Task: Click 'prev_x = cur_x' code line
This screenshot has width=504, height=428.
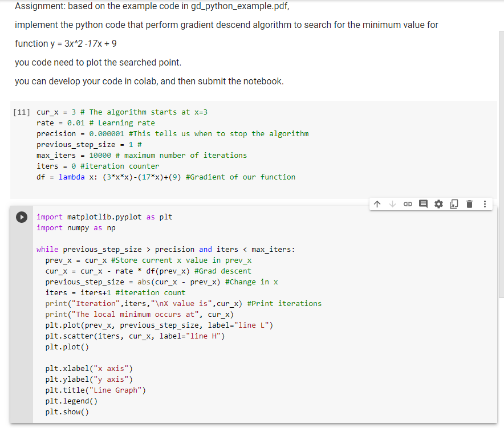Action: tap(148, 260)
